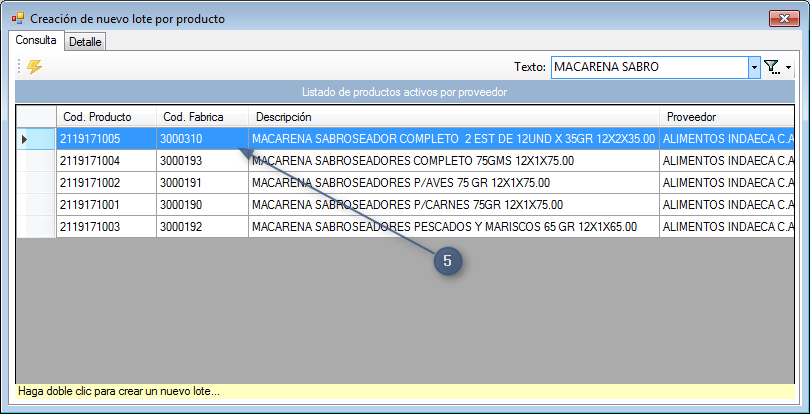Screen dimensions: 810x414
Task: Click factory code 3000192 cell
Action: click(202, 226)
